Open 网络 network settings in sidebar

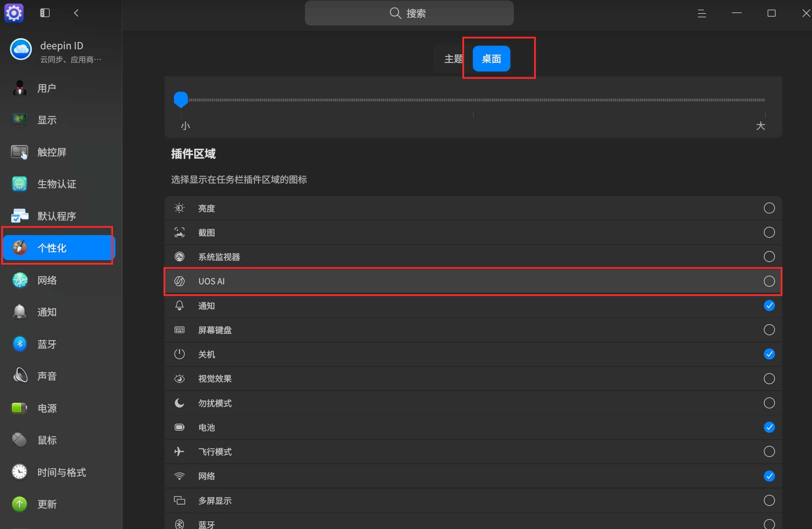[58, 280]
